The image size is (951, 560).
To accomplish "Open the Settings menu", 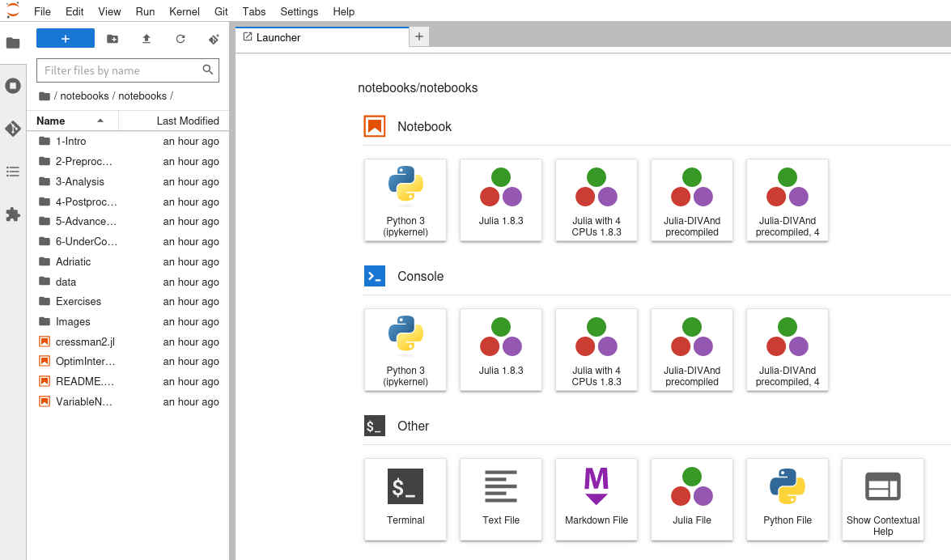I will (x=299, y=11).
